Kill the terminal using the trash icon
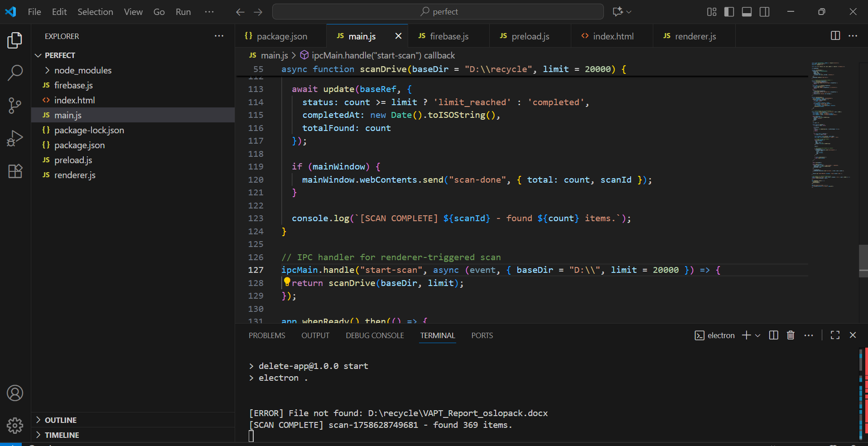Image resolution: width=868 pixels, height=446 pixels. click(x=791, y=335)
